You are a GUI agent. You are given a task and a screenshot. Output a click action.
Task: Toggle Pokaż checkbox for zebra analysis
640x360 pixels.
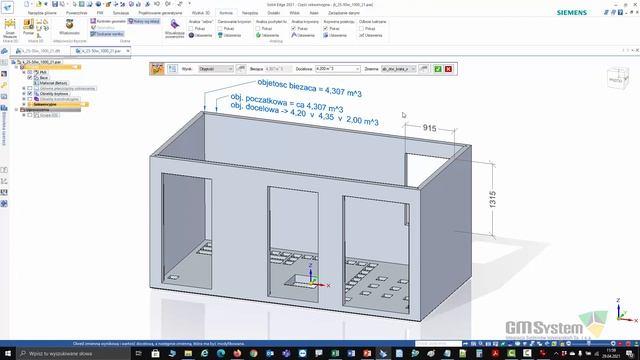coord(191,29)
